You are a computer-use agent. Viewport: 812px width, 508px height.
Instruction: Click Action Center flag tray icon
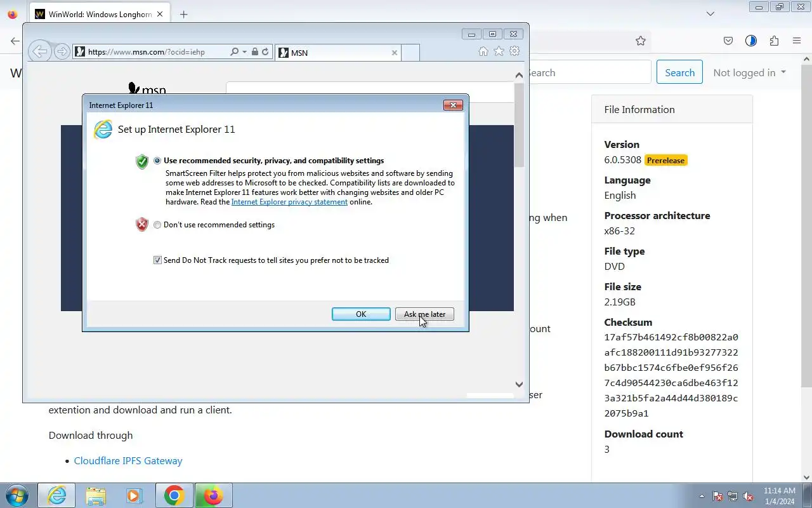tap(717, 496)
